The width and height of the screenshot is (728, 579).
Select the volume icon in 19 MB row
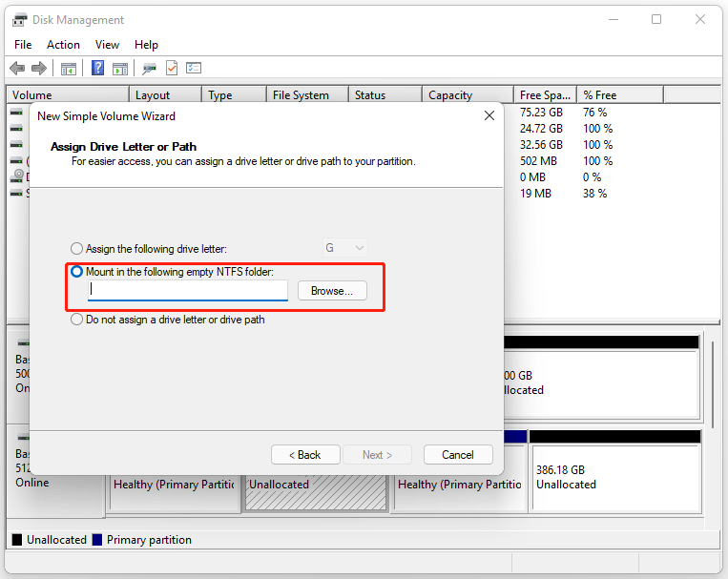16,193
